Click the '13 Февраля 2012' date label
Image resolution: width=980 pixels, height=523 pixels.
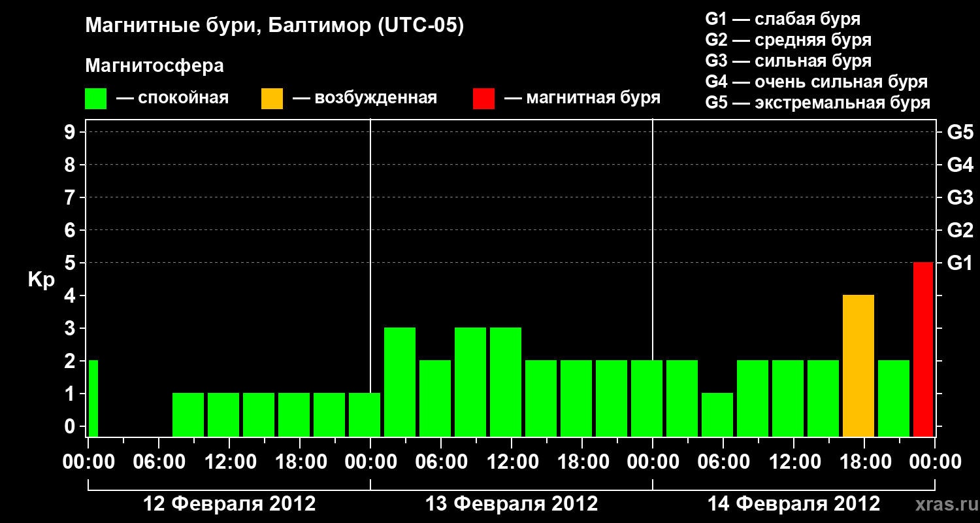point(512,504)
